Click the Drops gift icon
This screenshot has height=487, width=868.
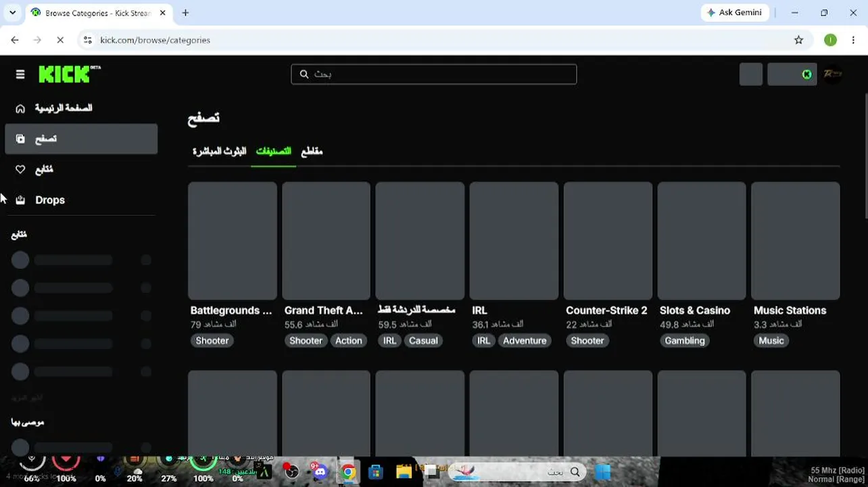click(20, 200)
